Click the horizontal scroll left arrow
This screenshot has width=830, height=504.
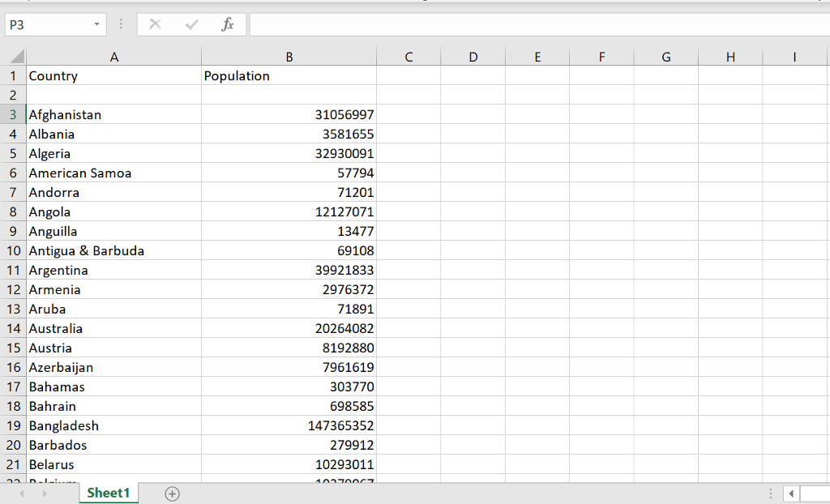[793, 493]
